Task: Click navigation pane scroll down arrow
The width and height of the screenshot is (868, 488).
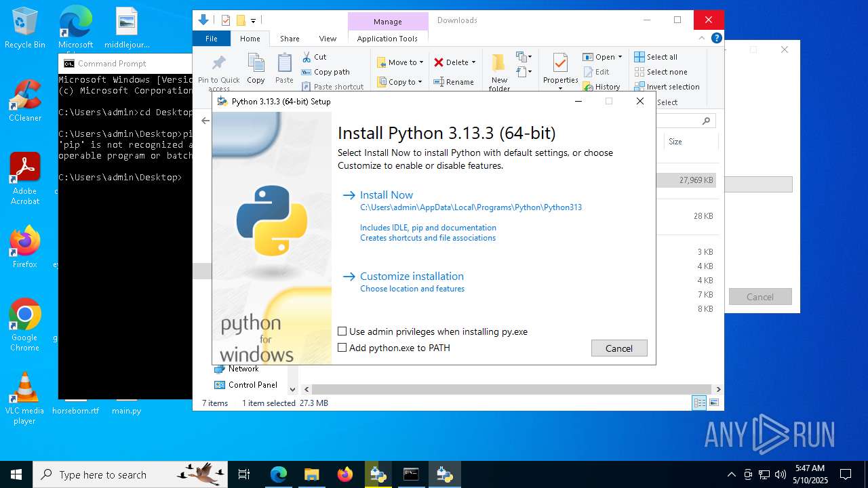Action: click(293, 389)
